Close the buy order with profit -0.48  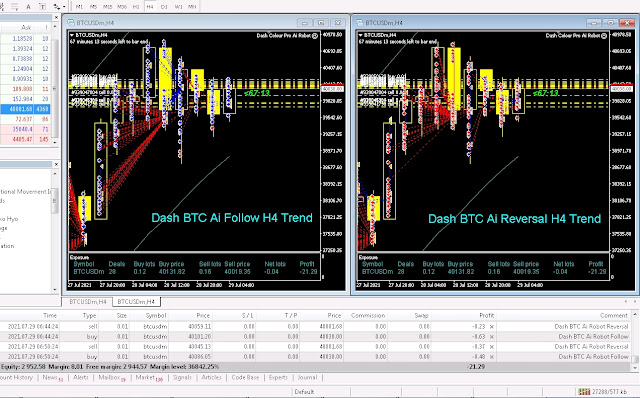[492, 357]
